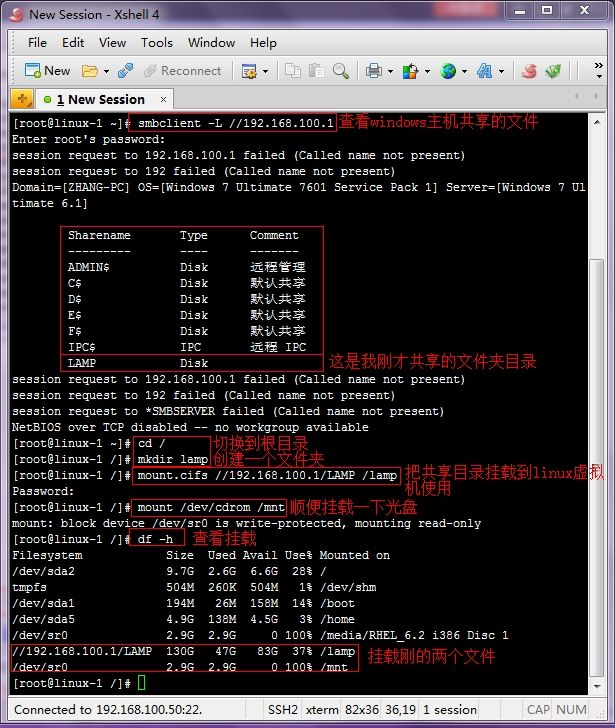Open the Window menu
This screenshot has width=615, height=728.
coord(211,43)
